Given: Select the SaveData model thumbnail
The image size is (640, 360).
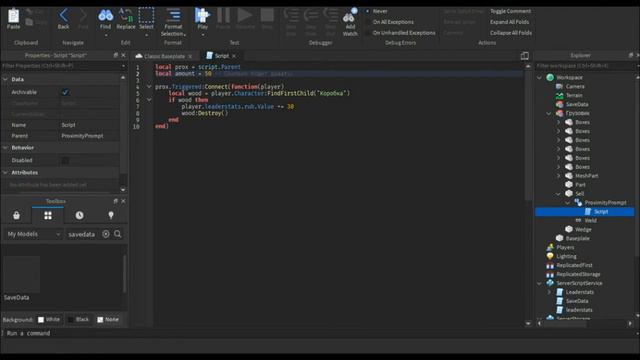Looking at the screenshot, I should click(x=22, y=274).
